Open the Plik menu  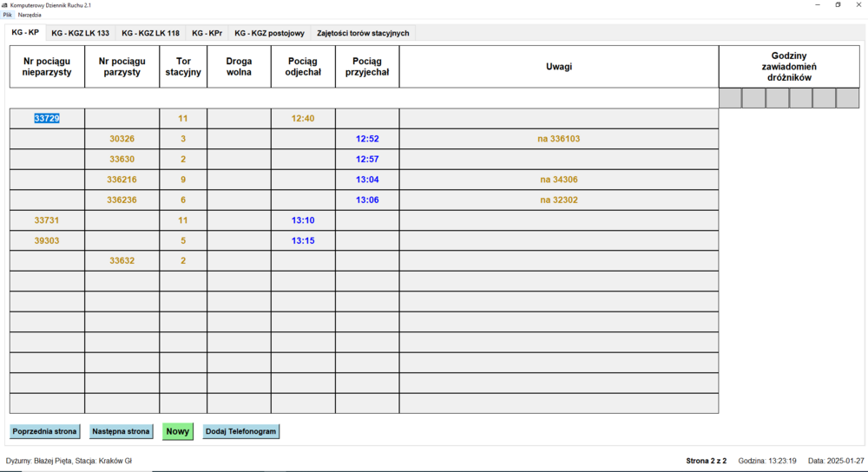[x=7, y=15]
